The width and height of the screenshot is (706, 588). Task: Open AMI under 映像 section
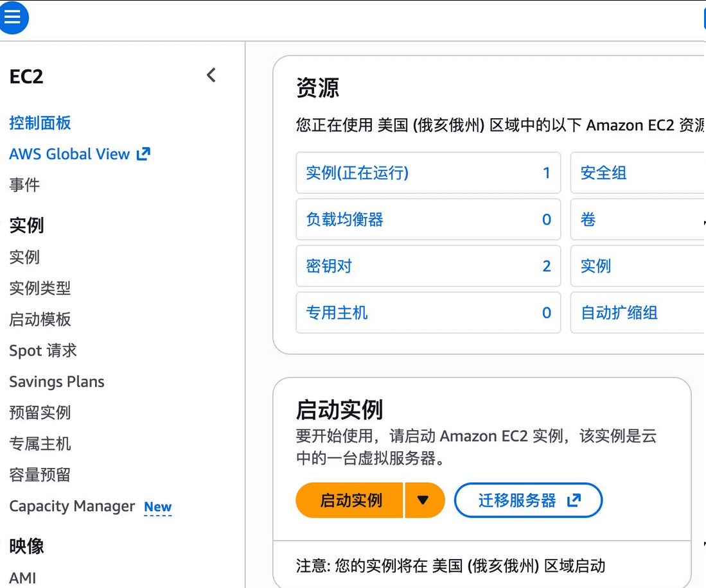pyautogui.click(x=22, y=578)
